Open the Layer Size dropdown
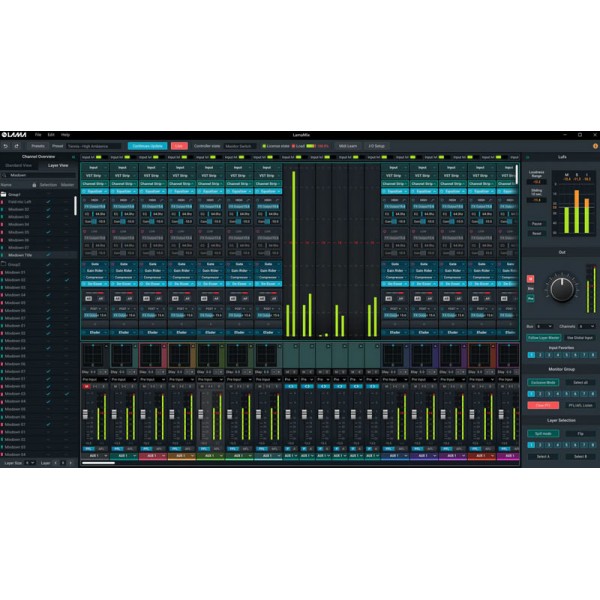 30,463
